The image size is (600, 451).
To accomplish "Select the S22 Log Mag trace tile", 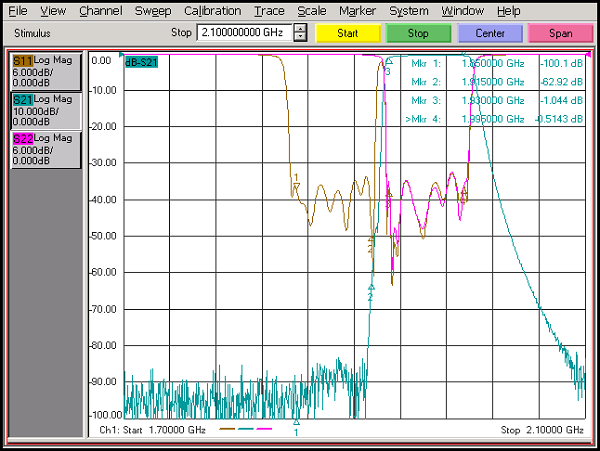I will pos(45,149).
